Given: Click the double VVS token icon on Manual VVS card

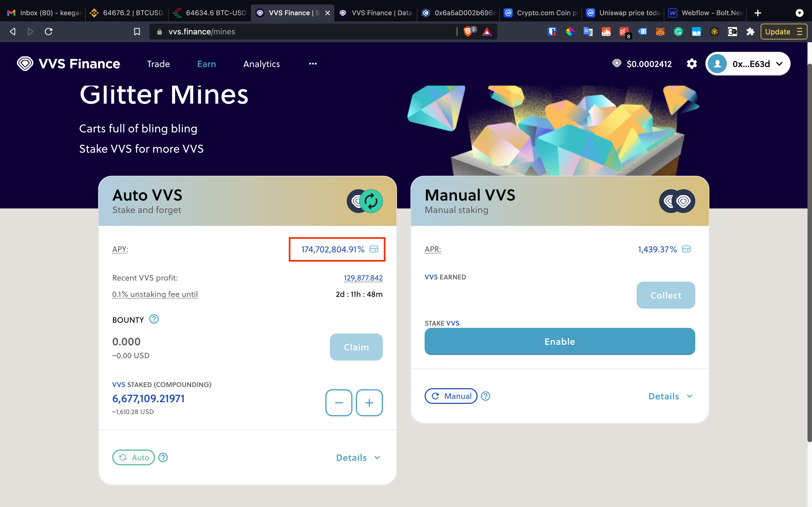Looking at the screenshot, I should [678, 201].
